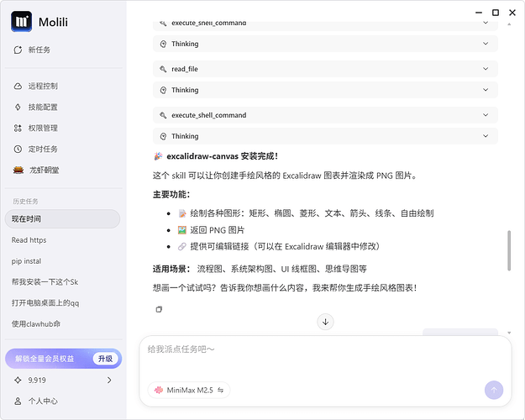Click the 历史任务 section label

click(x=25, y=202)
